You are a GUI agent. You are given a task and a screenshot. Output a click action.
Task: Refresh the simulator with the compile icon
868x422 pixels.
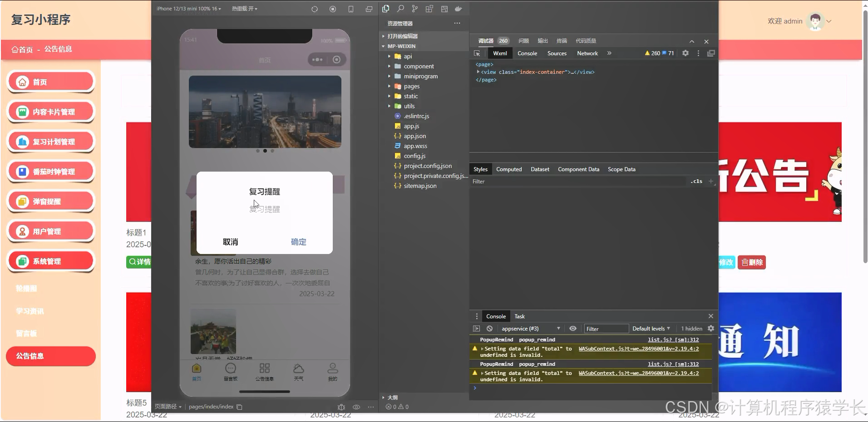pos(315,9)
